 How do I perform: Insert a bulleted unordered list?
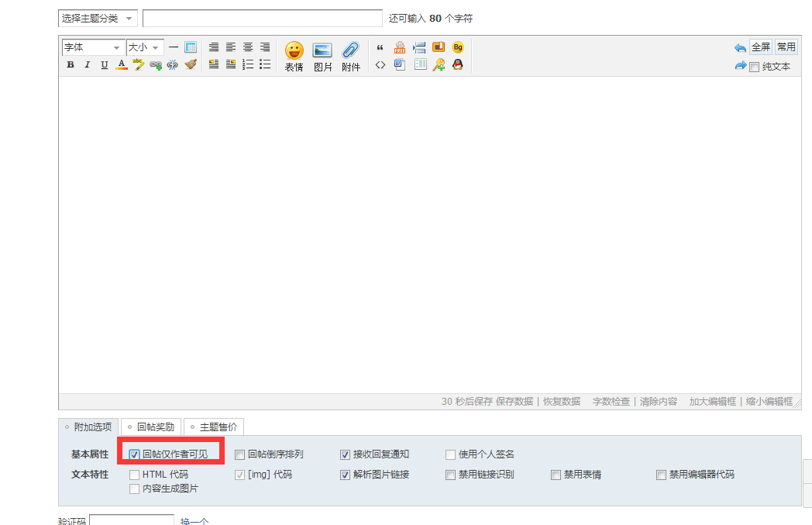(265, 64)
